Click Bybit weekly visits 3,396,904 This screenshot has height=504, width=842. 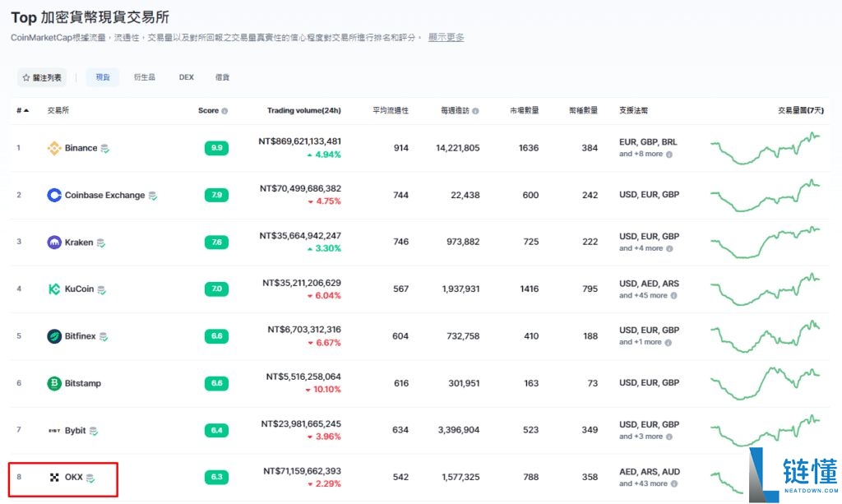pos(459,430)
